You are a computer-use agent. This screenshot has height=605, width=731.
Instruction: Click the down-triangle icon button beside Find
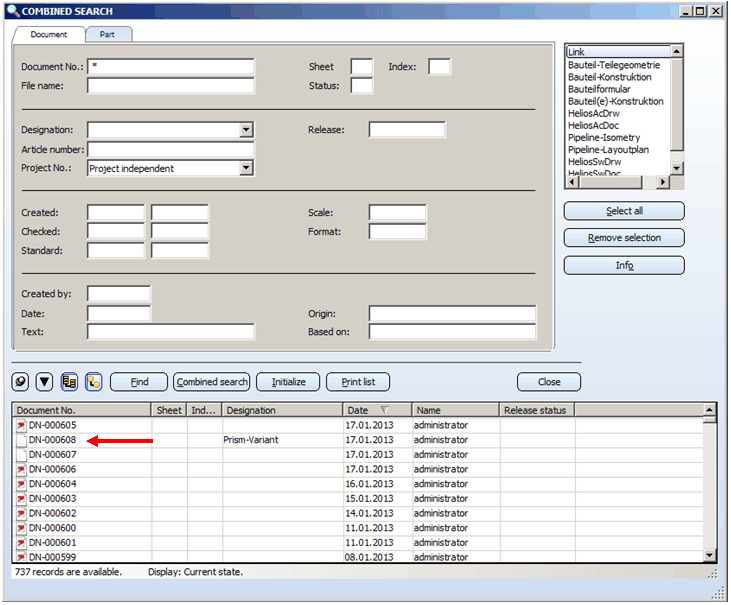point(44,382)
